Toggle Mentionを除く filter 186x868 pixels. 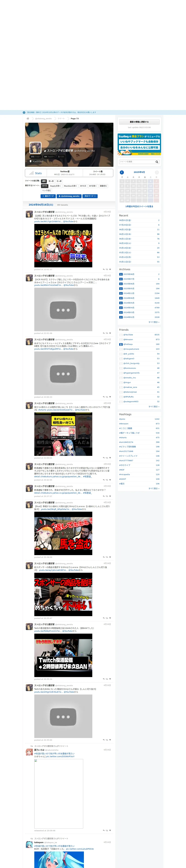point(70,186)
